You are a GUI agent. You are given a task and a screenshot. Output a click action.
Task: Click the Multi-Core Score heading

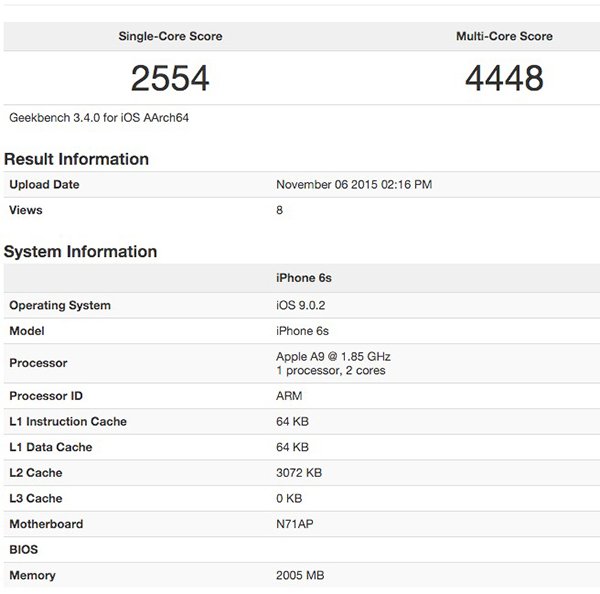(504, 36)
